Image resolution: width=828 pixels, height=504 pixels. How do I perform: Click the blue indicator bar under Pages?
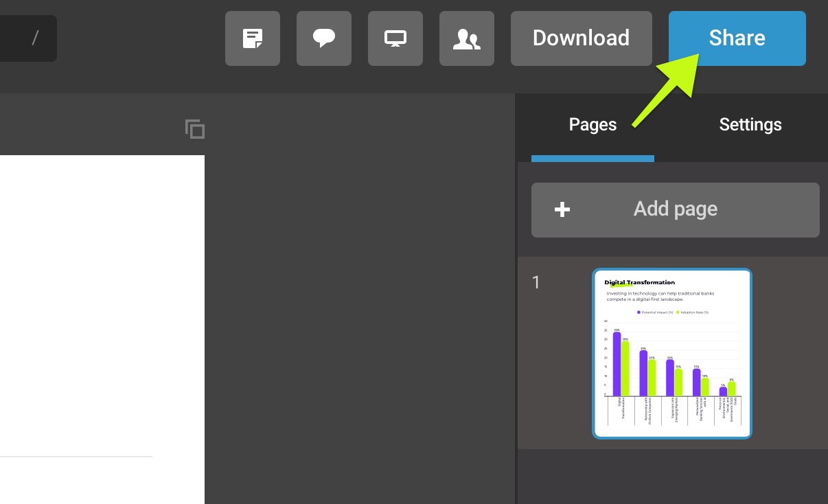click(593, 159)
